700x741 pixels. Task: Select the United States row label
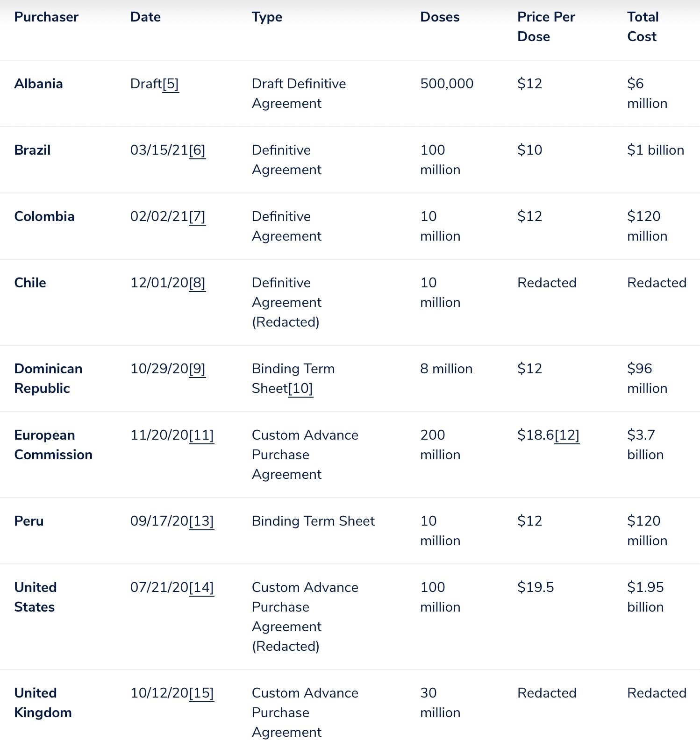point(35,597)
